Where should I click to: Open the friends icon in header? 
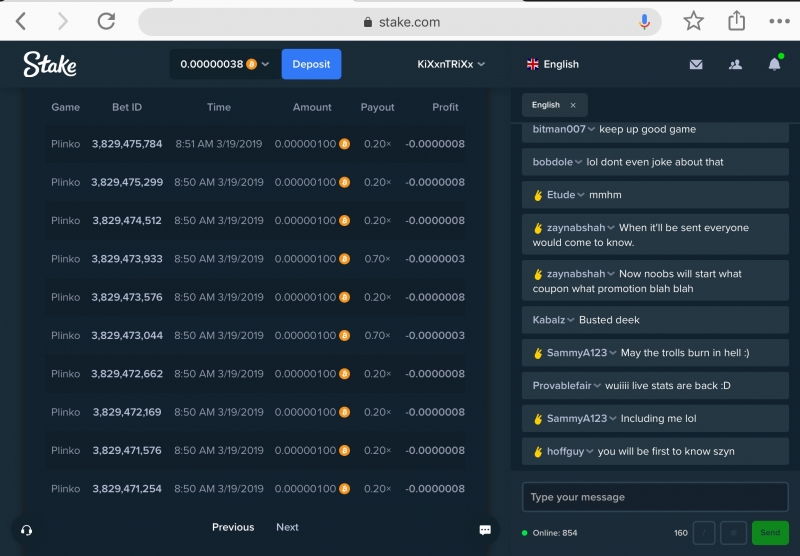735,64
